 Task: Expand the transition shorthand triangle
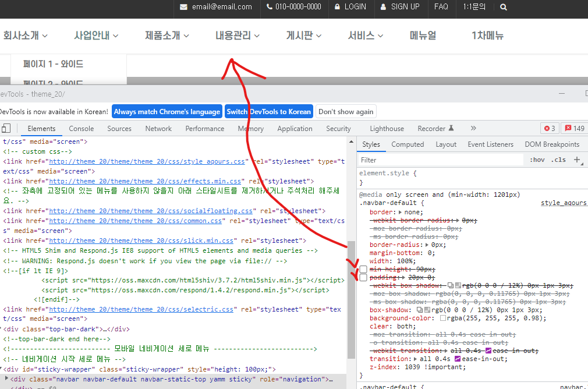[x=415, y=359]
